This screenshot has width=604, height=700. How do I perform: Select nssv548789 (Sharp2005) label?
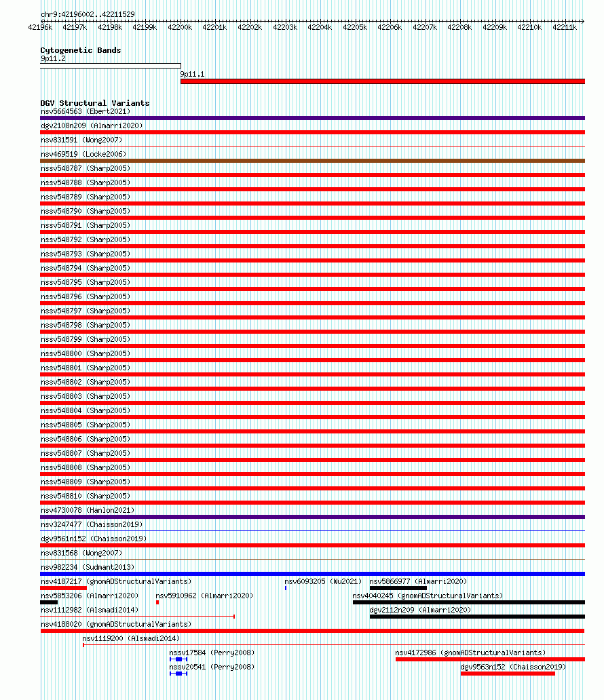point(86,197)
